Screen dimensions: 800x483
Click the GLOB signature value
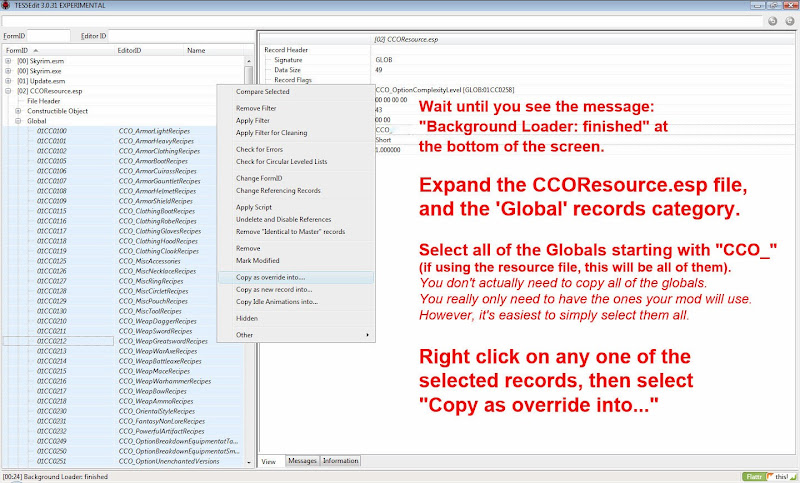click(x=384, y=60)
